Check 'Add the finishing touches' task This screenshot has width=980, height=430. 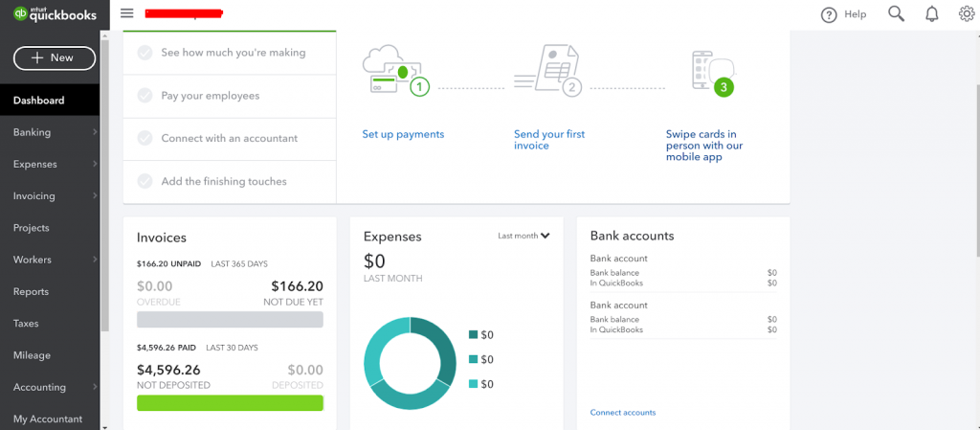145,181
